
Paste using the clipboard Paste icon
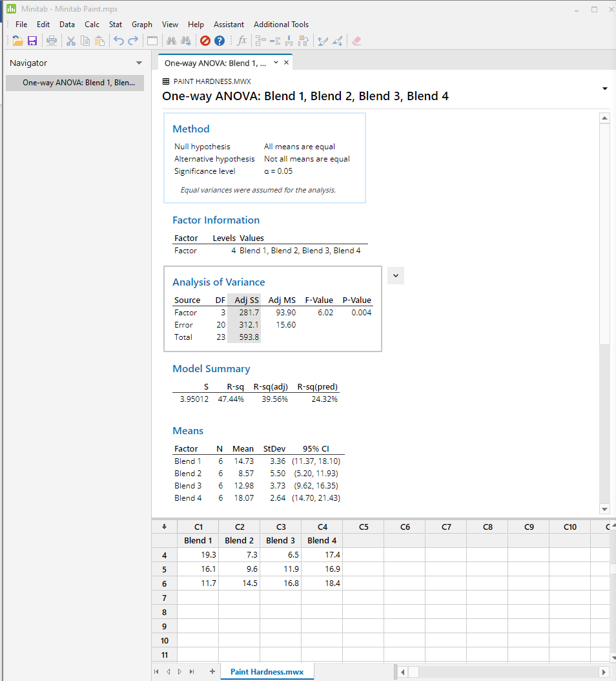(x=100, y=41)
